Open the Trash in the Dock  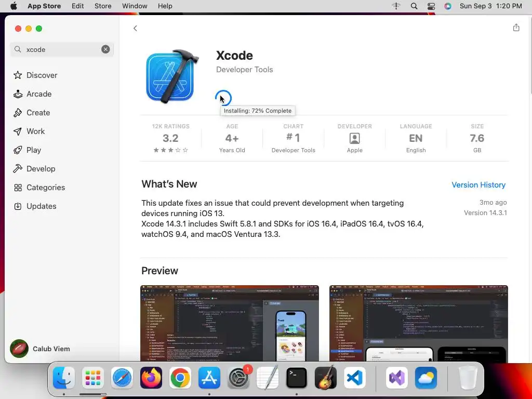(x=468, y=378)
